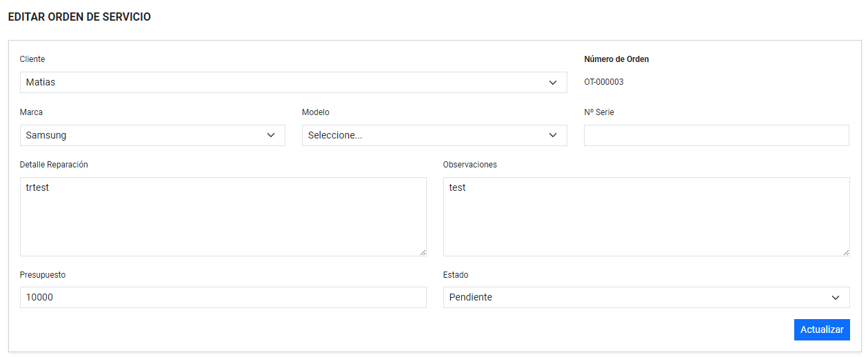The width and height of the screenshot is (868, 357).
Task: Click the Nº Serie input field
Action: pyautogui.click(x=716, y=136)
